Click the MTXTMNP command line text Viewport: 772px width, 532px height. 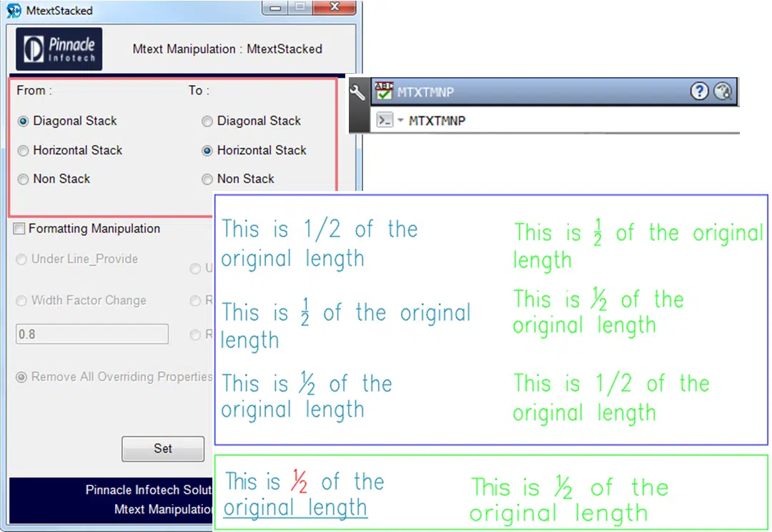click(x=437, y=120)
